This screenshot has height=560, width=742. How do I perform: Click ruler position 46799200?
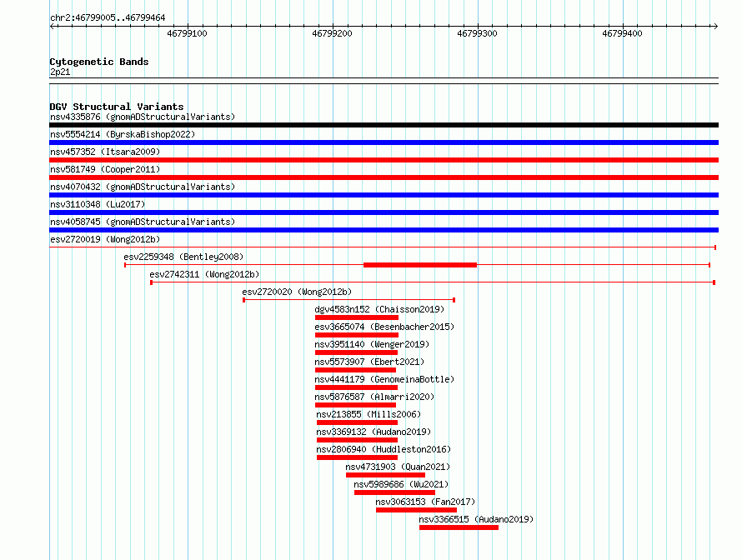332,33
